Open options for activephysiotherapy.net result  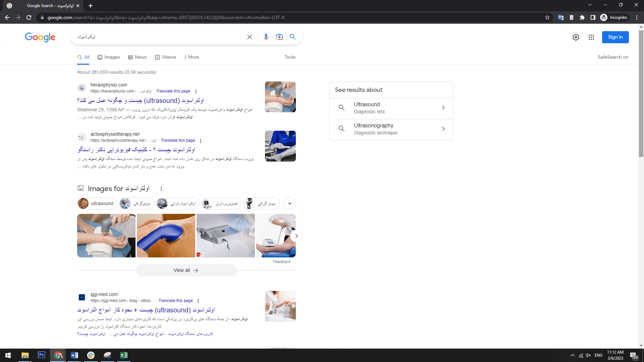coord(201,141)
